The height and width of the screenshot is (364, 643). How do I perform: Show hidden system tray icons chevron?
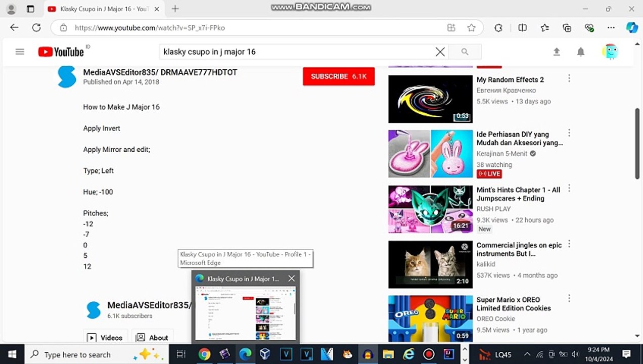[x=527, y=354]
